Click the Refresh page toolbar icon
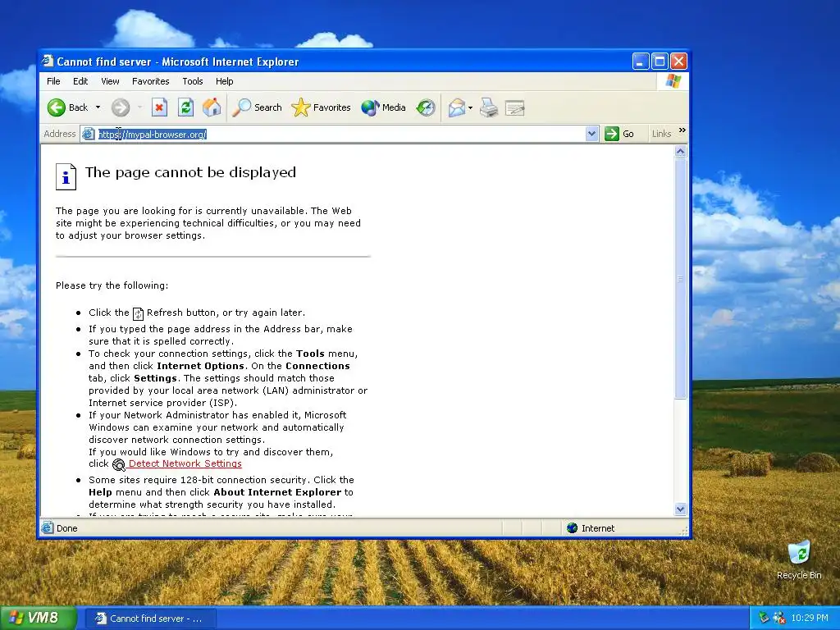This screenshot has width=840, height=630. click(x=185, y=107)
